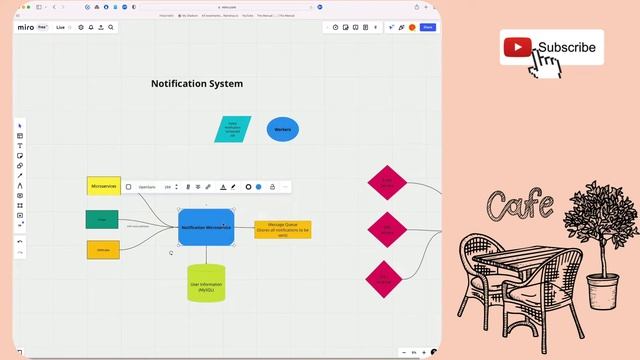Change the shape type in context toolbar

coord(129,187)
